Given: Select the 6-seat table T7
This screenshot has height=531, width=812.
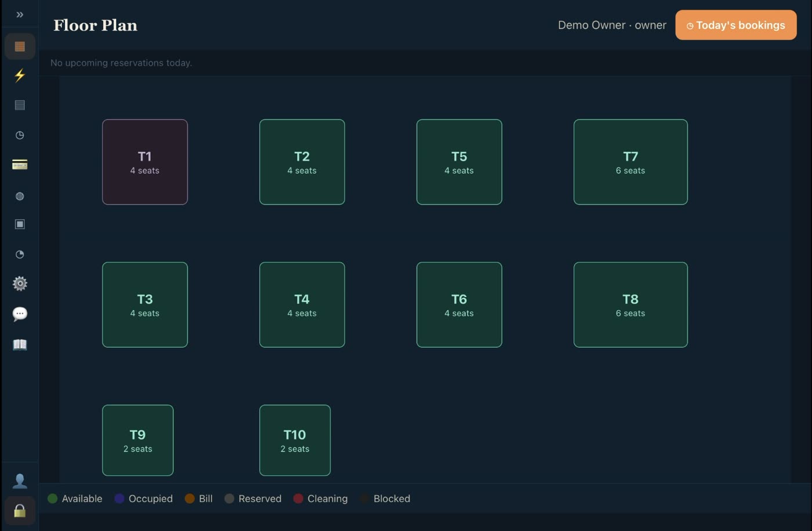Looking at the screenshot, I should tap(630, 162).
